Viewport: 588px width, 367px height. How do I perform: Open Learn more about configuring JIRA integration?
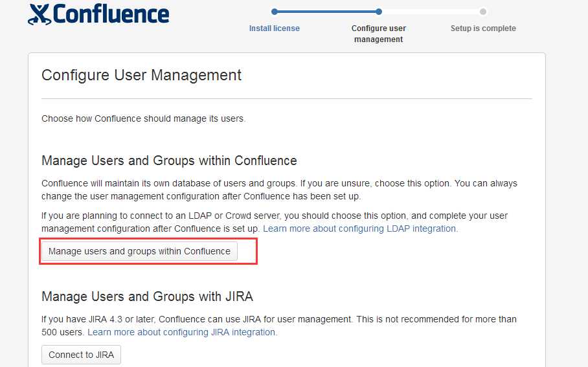182,332
